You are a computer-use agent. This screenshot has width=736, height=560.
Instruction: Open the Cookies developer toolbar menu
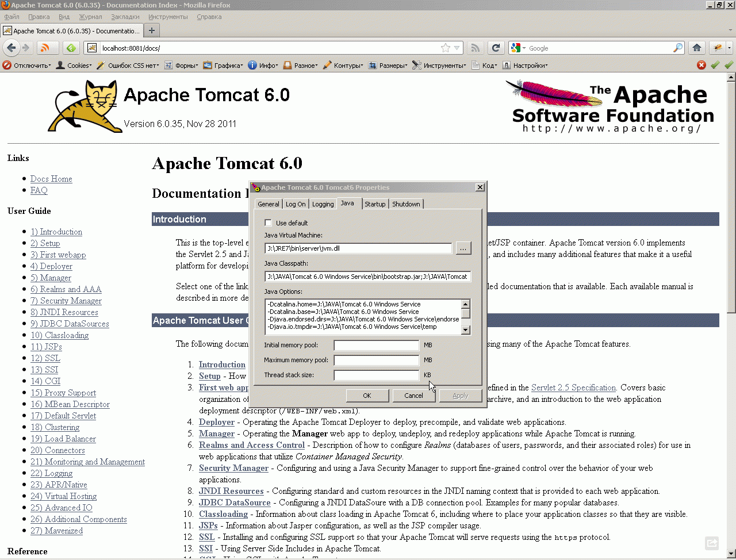click(x=74, y=66)
